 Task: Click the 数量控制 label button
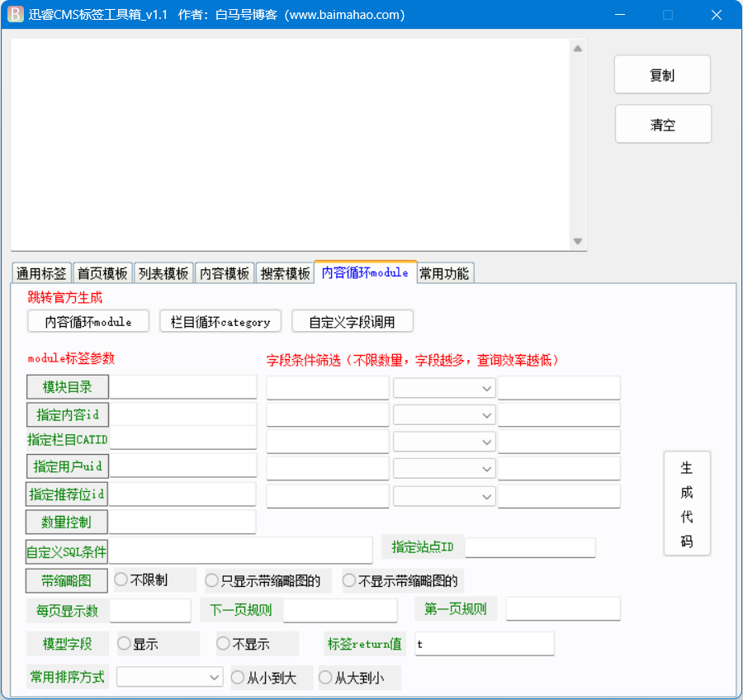[67, 522]
